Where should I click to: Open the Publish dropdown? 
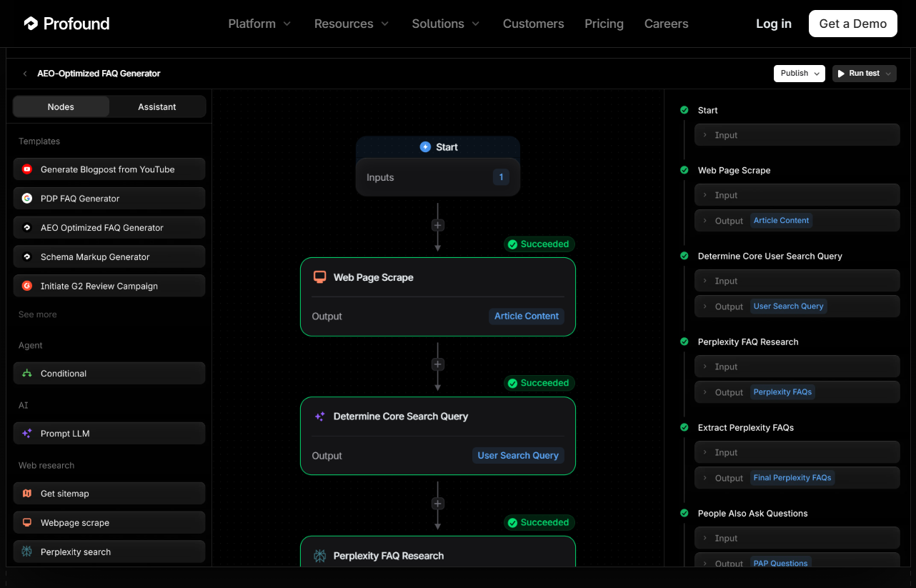click(800, 74)
